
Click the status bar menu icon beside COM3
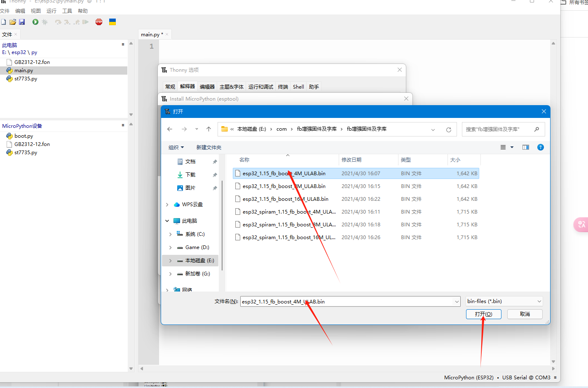pos(555,377)
